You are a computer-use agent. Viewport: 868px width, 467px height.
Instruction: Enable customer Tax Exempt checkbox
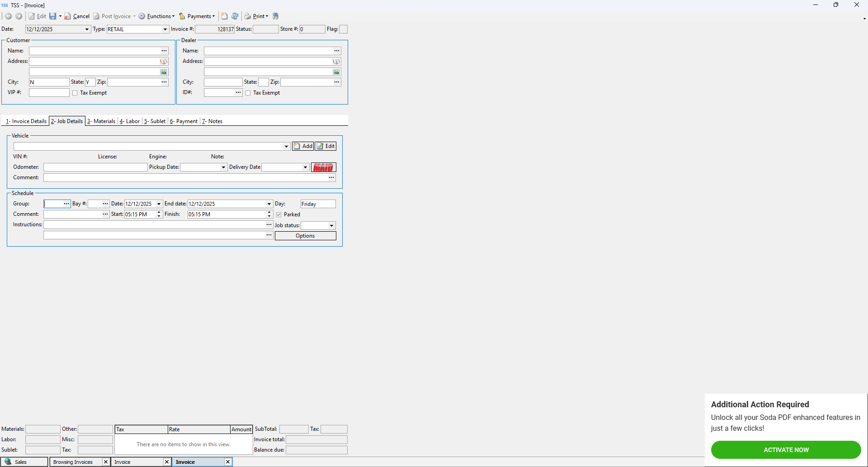pyautogui.click(x=75, y=93)
